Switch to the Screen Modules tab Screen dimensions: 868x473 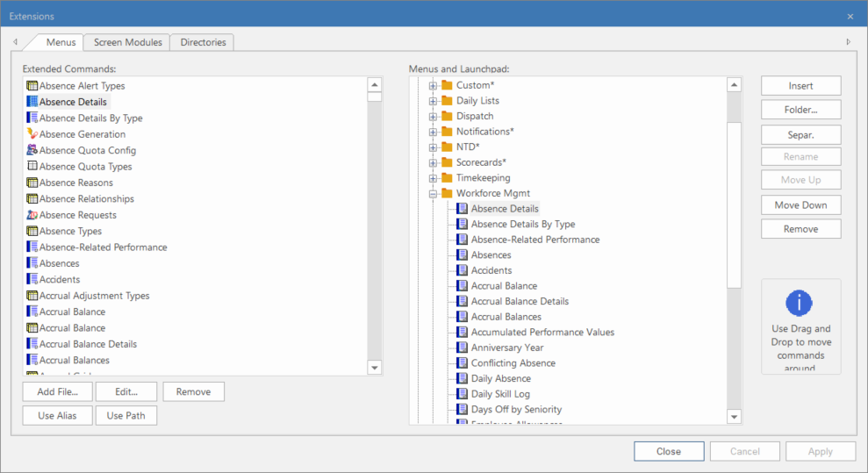click(128, 42)
